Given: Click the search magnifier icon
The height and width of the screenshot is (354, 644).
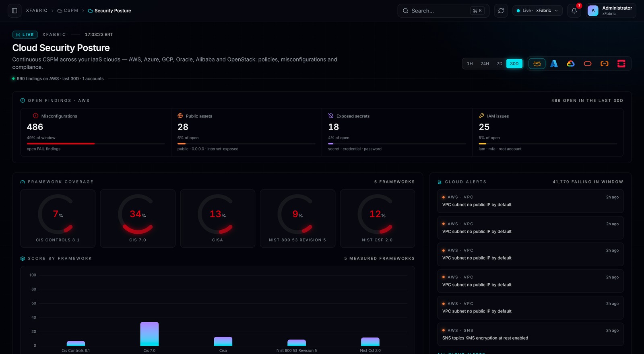Looking at the screenshot, I should (x=405, y=11).
